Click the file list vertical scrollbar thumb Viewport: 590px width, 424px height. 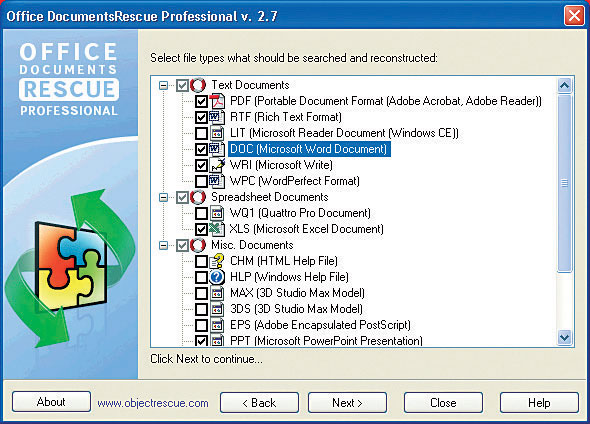coord(564,183)
